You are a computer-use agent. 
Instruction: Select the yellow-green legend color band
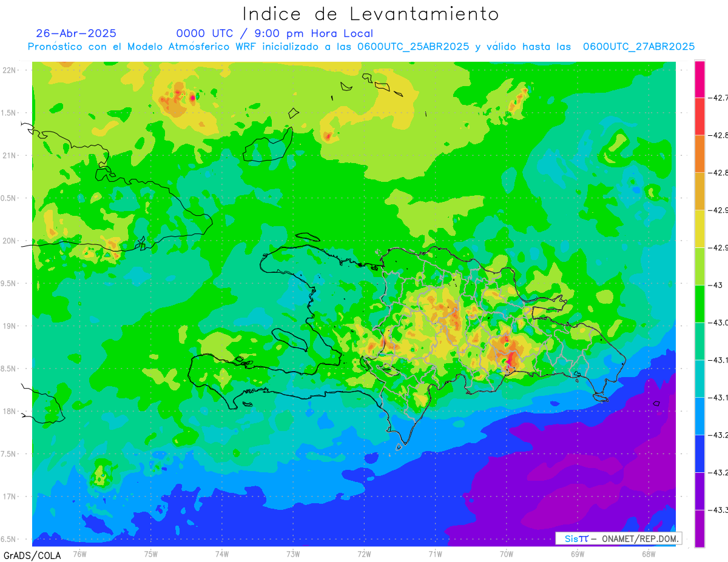click(x=699, y=266)
